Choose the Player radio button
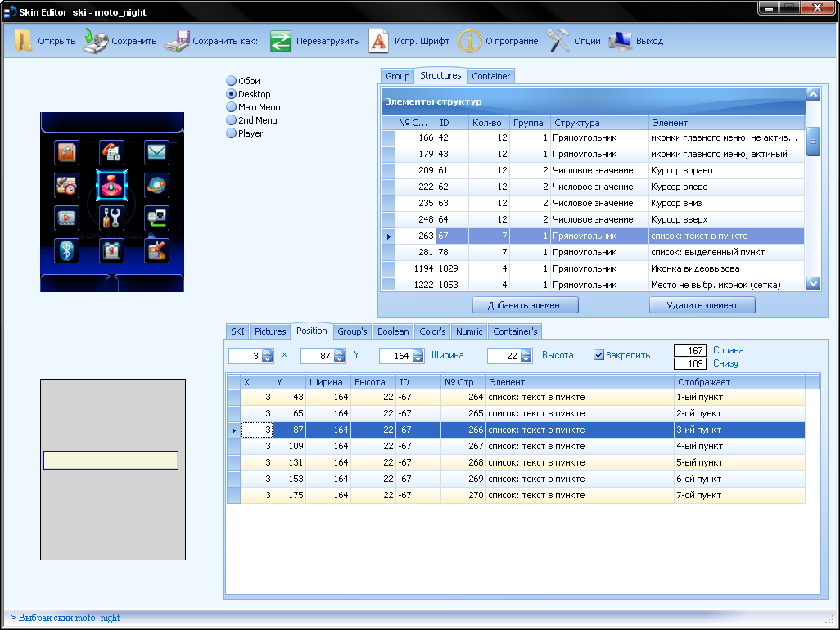The height and width of the screenshot is (630, 840). pos(232,133)
